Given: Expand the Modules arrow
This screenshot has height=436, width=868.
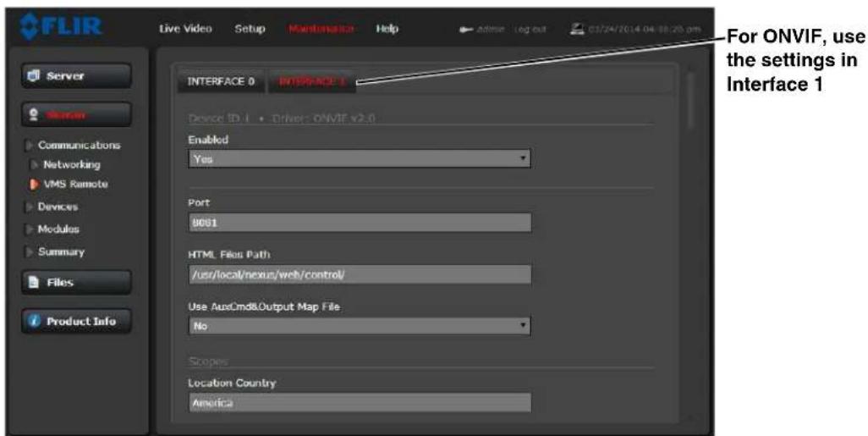Looking at the screenshot, I should pos(29,229).
